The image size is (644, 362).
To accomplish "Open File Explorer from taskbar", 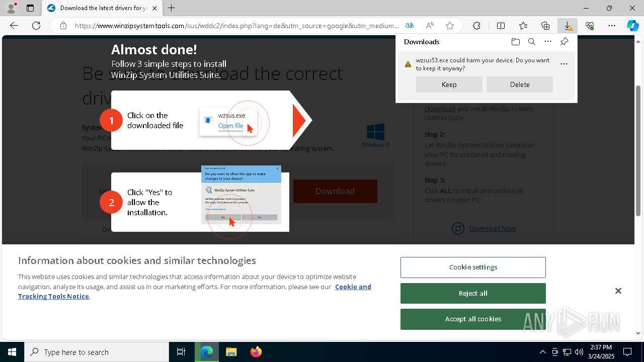I will pos(231,352).
